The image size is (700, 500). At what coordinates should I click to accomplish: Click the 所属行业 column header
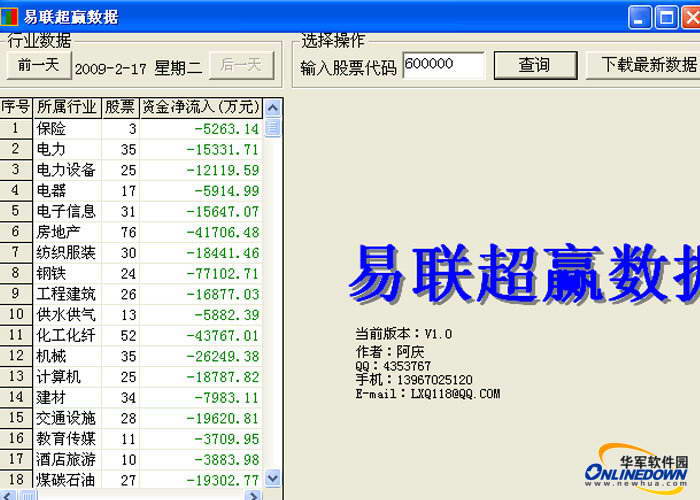(67, 108)
